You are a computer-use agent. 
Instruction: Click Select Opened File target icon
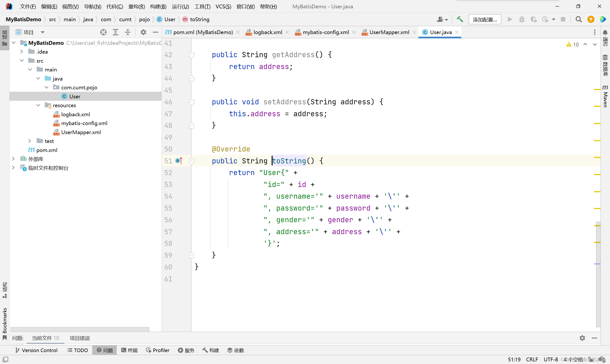[x=103, y=32]
